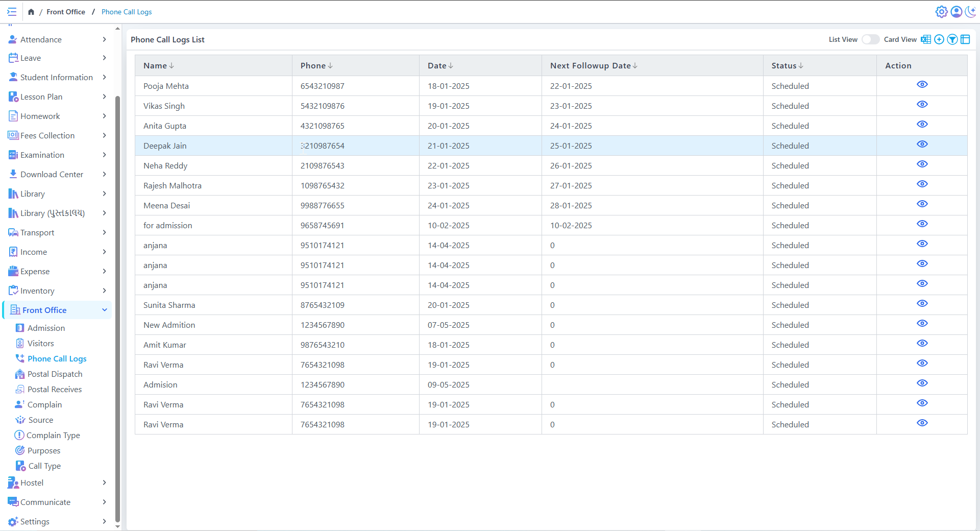The width and height of the screenshot is (980, 531).
Task: Export the call logs to Excel
Action: click(925, 39)
